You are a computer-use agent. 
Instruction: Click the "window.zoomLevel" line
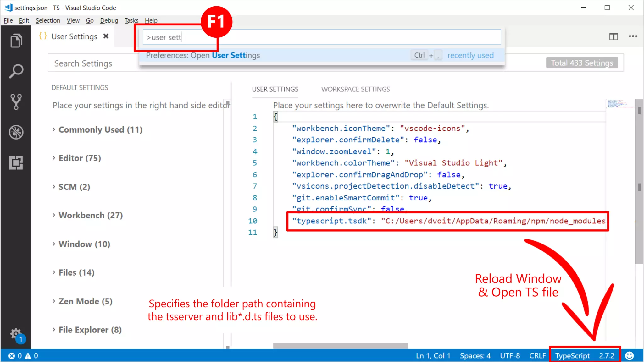[x=343, y=151]
